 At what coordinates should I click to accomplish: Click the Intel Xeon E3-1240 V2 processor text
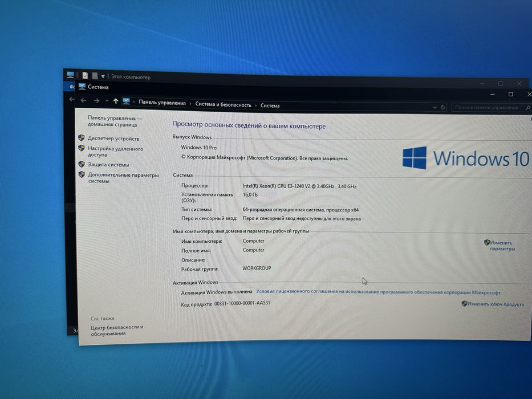299,186
